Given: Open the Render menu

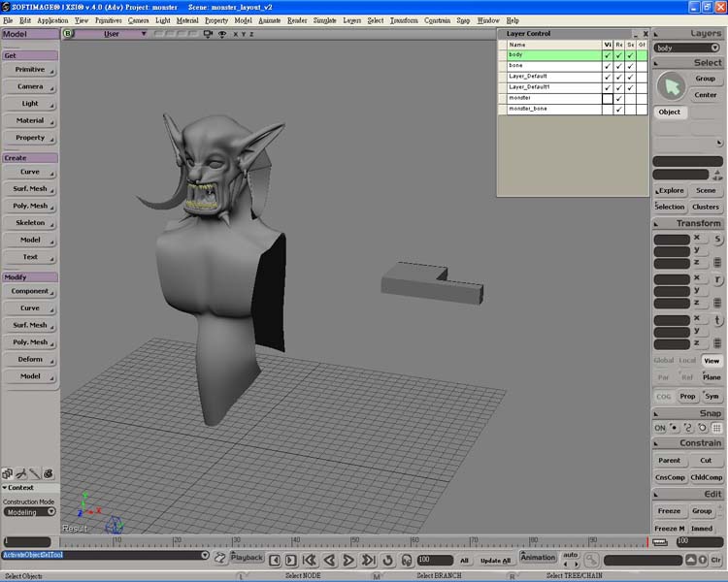Looking at the screenshot, I should 297,20.
